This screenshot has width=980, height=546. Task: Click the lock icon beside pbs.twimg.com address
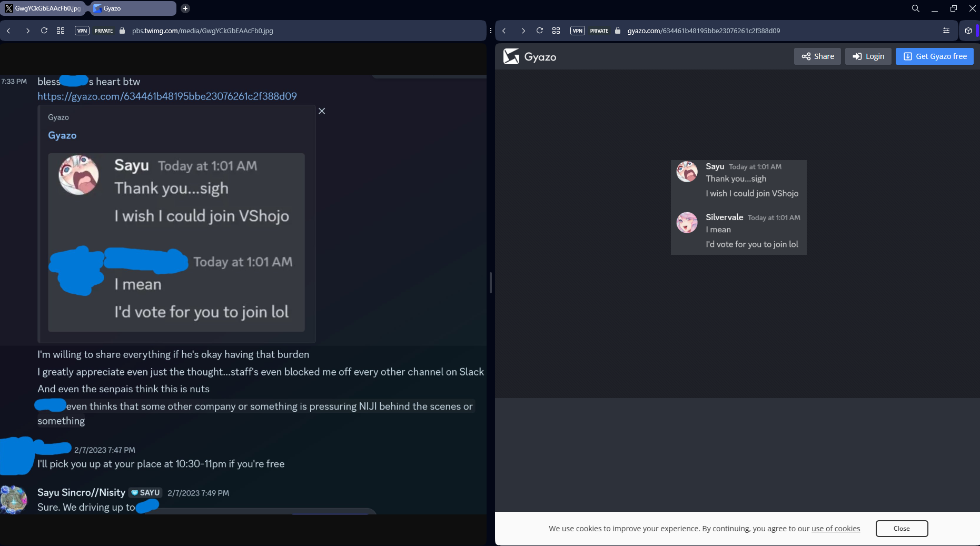(x=122, y=31)
